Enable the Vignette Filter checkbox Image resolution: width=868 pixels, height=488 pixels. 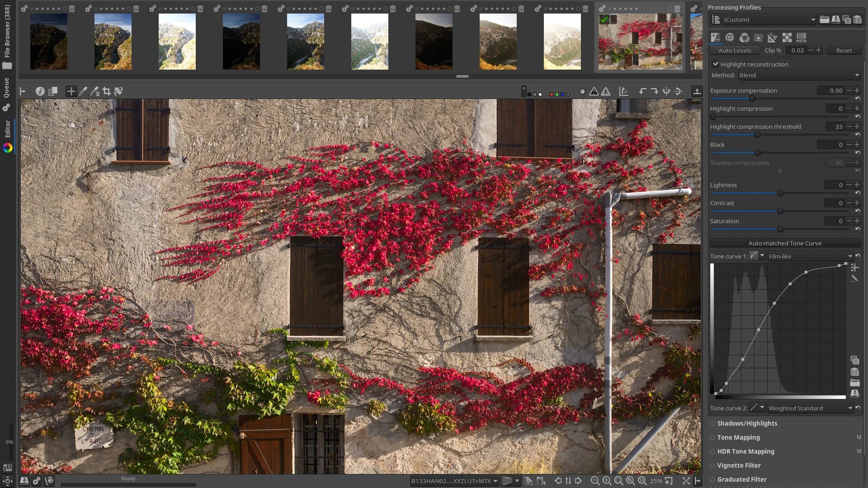click(x=712, y=465)
